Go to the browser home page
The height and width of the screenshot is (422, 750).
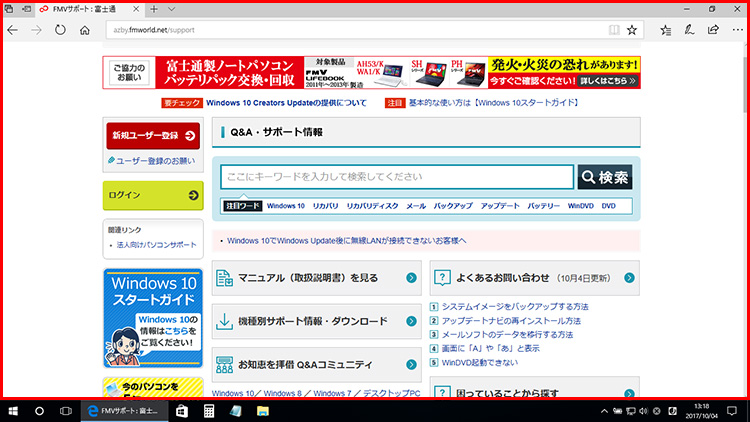pyautogui.click(x=85, y=30)
